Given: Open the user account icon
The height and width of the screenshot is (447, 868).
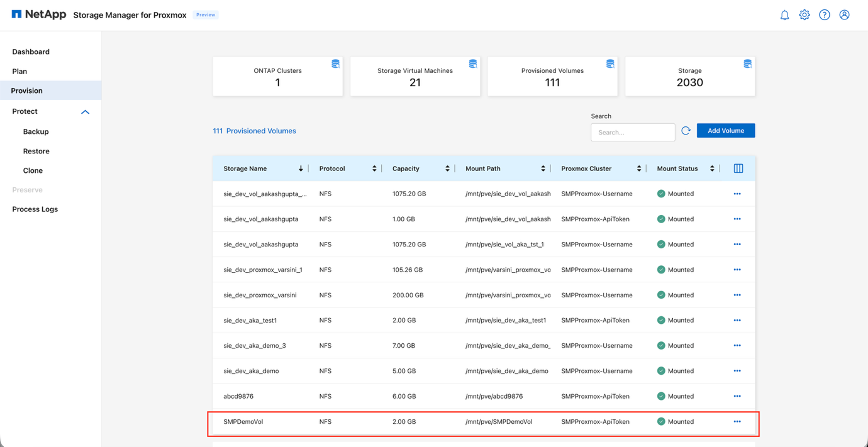Looking at the screenshot, I should tap(844, 14).
